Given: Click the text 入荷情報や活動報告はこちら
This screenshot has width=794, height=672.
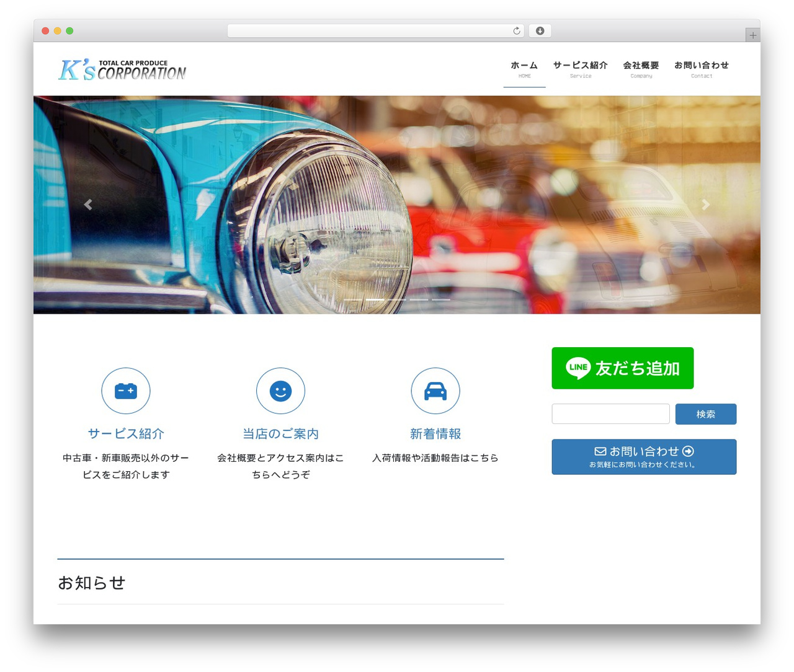Looking at the screenshot, I should pyautogui.click(x=435, y=458).
